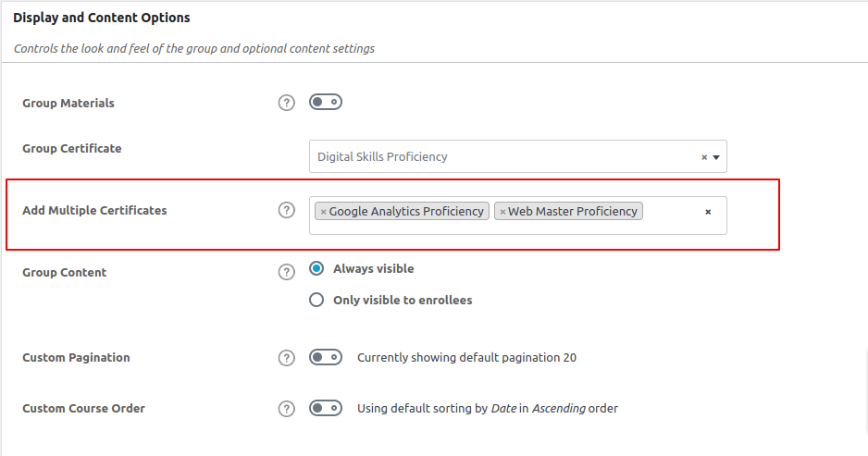Open Digital Skills Proficiency select box
The image size is (868, 456).
click(x=500, y=157)
